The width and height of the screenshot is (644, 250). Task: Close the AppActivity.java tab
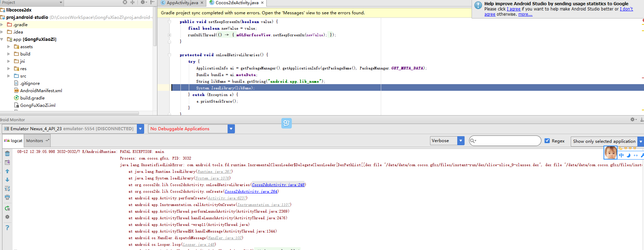tap(202, 3)
